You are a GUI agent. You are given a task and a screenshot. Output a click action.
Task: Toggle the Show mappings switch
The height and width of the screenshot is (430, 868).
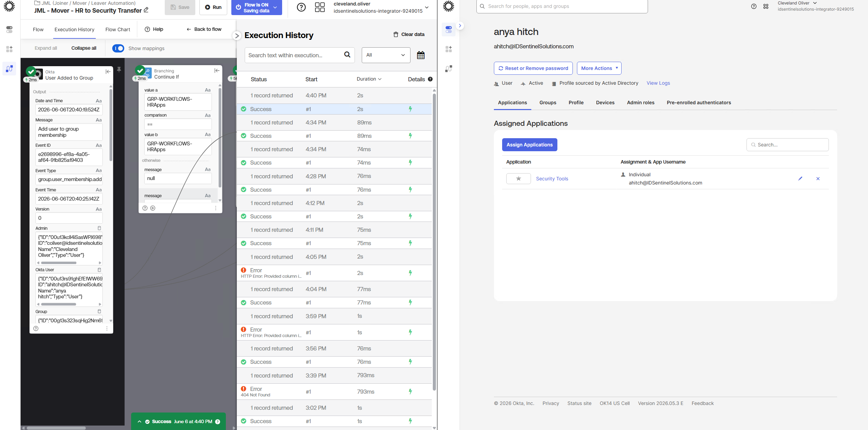click(118, 48)
